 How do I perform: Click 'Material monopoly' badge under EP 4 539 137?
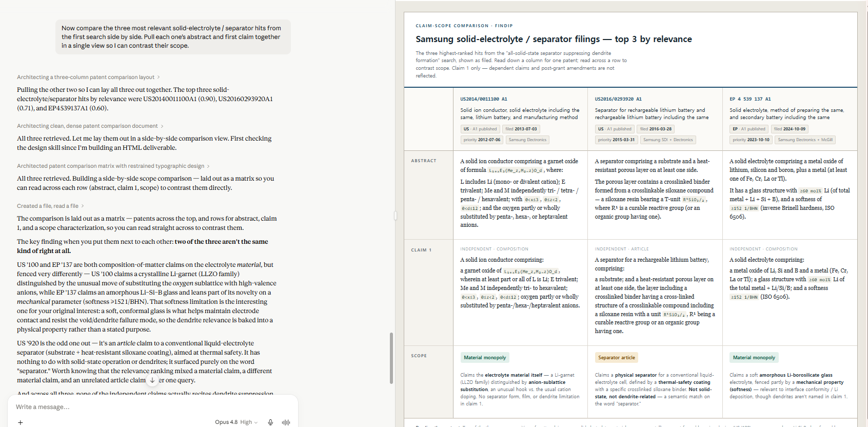click(754, 358)
